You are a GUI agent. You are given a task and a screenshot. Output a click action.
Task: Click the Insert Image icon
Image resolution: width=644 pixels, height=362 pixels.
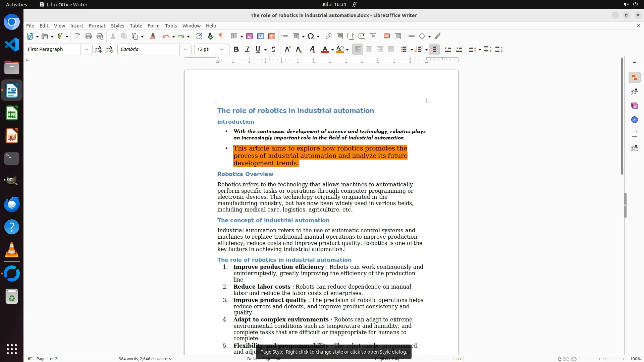coord(250,37)
